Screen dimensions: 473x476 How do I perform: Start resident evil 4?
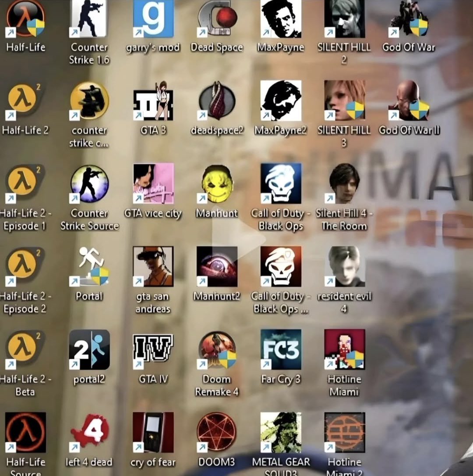click(x=344, y=267)
